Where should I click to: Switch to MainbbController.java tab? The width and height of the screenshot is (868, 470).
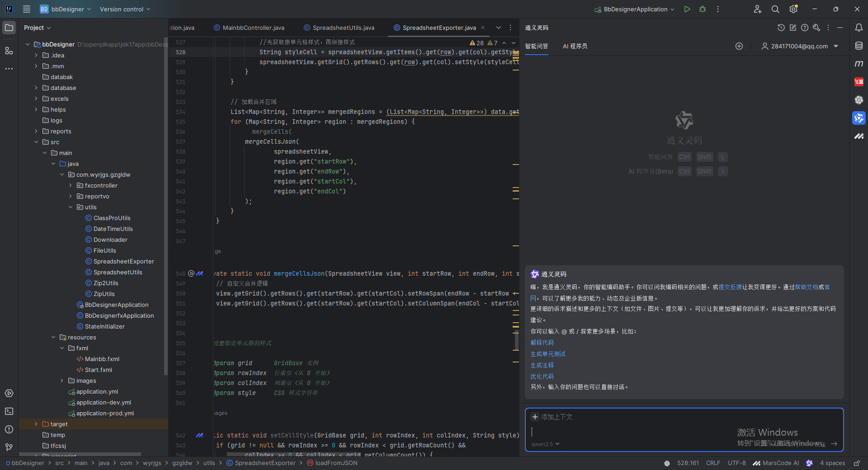[x=249, y=28]
